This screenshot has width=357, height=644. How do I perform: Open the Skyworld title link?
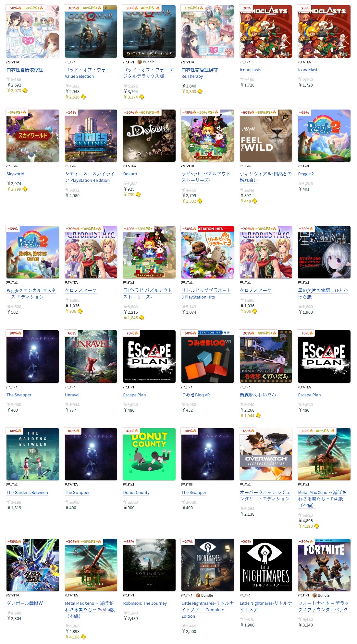pyautogui.click(x=15, y=174)
